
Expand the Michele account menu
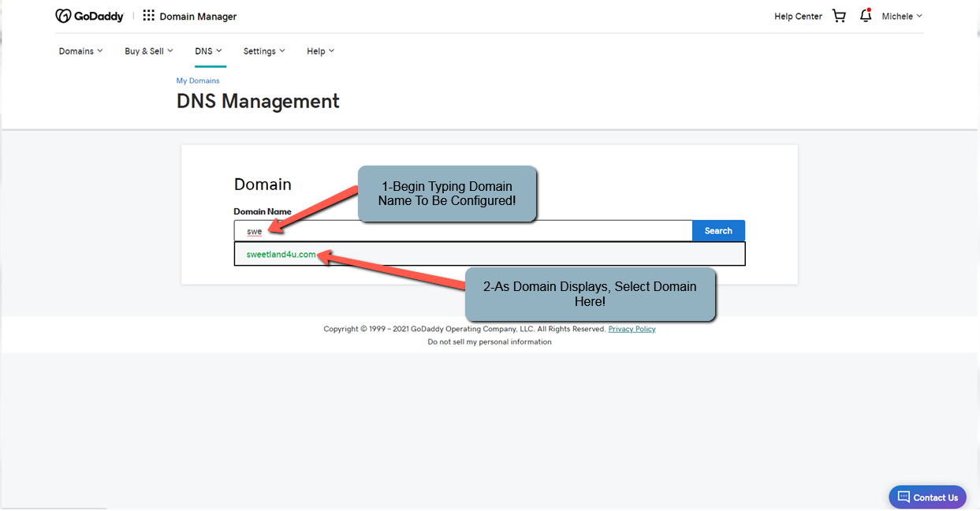click(901, 16)
